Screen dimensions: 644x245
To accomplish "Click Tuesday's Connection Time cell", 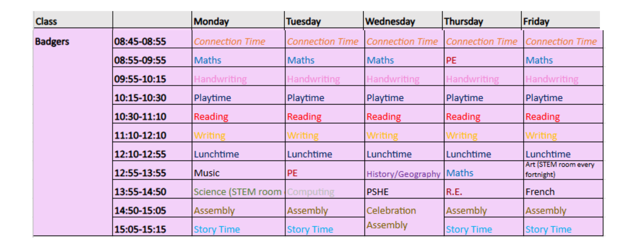I will pyautogui.click(x=325, y=39).
